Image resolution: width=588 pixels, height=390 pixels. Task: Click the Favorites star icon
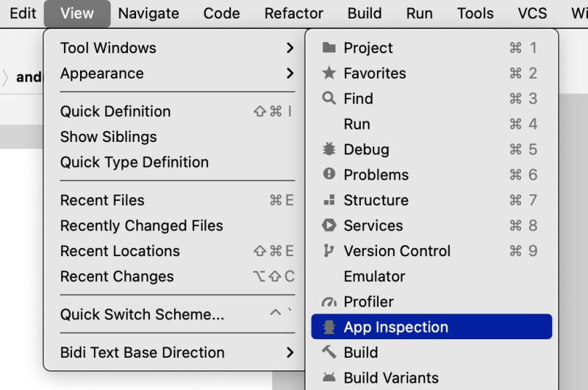coord(329,74)
